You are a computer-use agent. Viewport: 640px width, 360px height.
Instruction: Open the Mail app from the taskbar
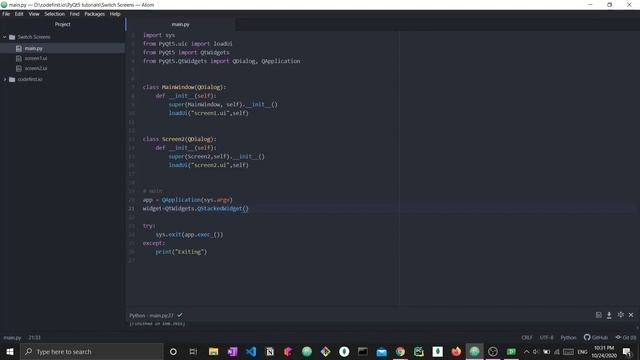[x=381, y=351]
